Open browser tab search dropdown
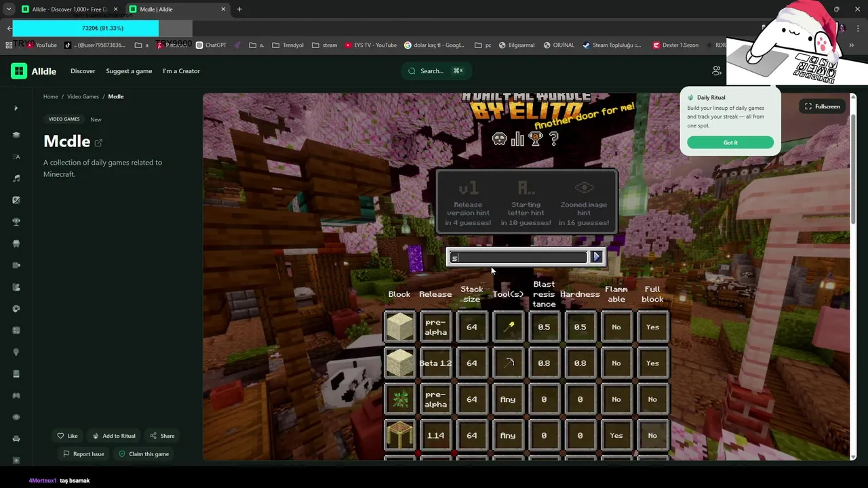The height and width of the screenshot is (488, 868). point(8,9)
